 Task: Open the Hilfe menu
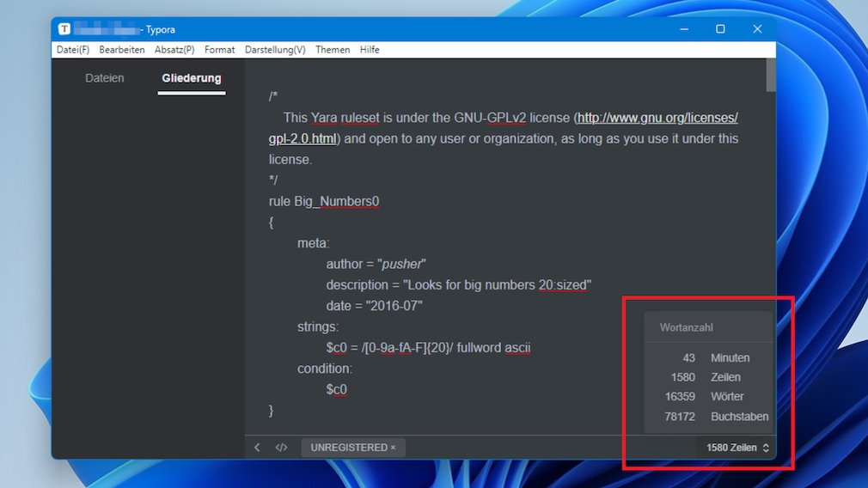point(370,50)
